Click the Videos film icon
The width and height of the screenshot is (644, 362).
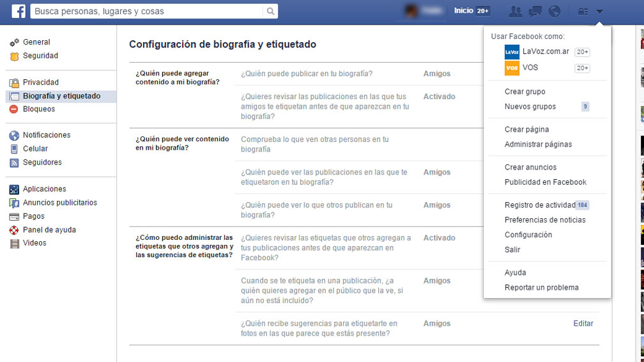click(x=14, y=244)
